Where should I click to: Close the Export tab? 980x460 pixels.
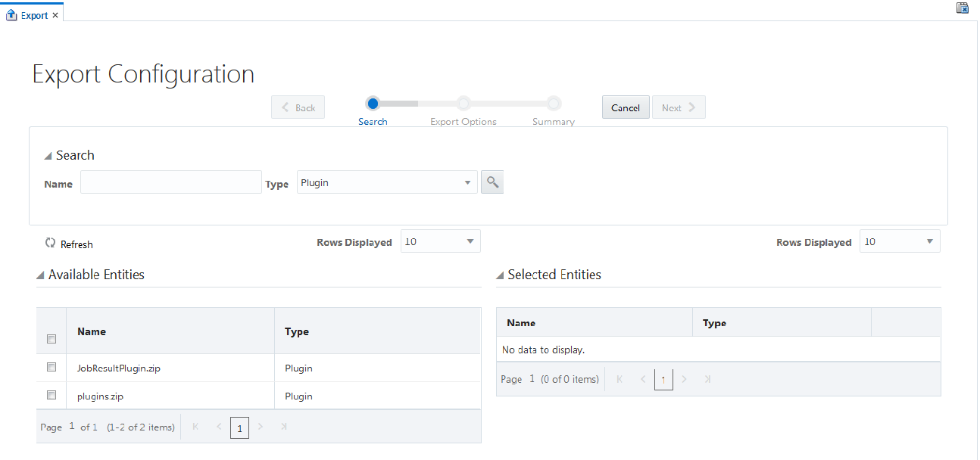click(55, 15)
